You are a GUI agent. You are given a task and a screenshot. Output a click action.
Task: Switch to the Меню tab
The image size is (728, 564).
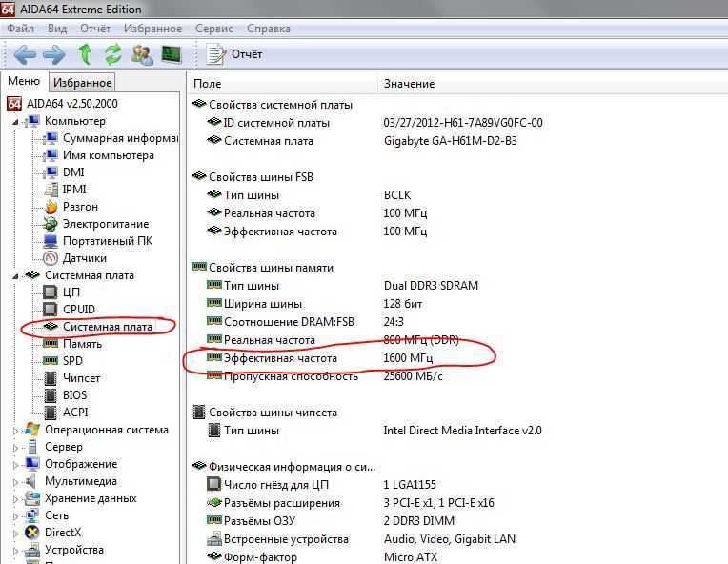point(24,81)
